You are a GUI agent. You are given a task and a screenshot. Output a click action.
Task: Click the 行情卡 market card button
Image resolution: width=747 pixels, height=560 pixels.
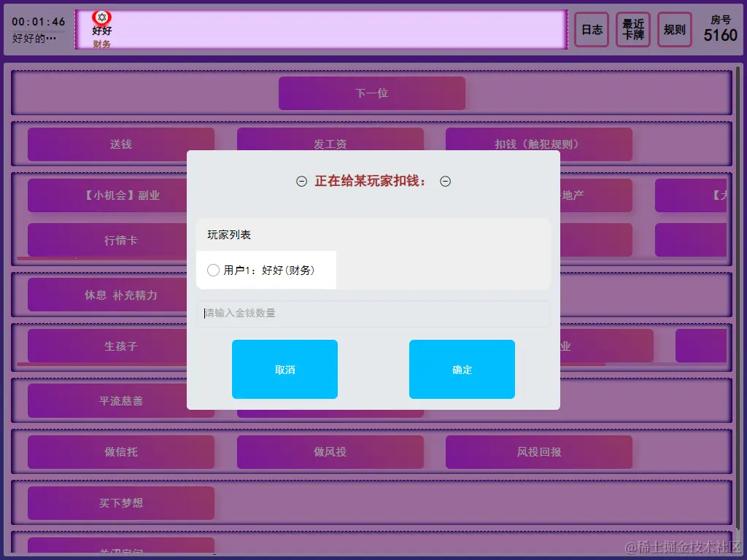pyautogui.click(x=120, y=239)
